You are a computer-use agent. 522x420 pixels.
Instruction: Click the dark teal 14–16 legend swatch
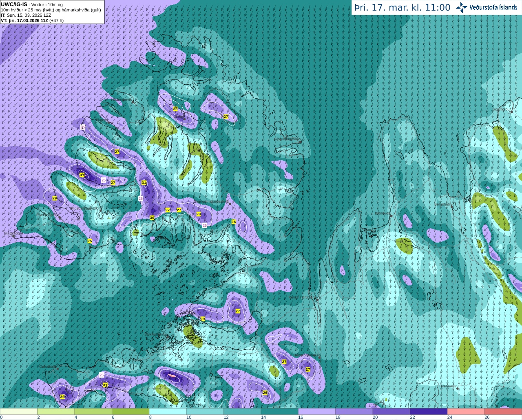(x=280, y=411)
